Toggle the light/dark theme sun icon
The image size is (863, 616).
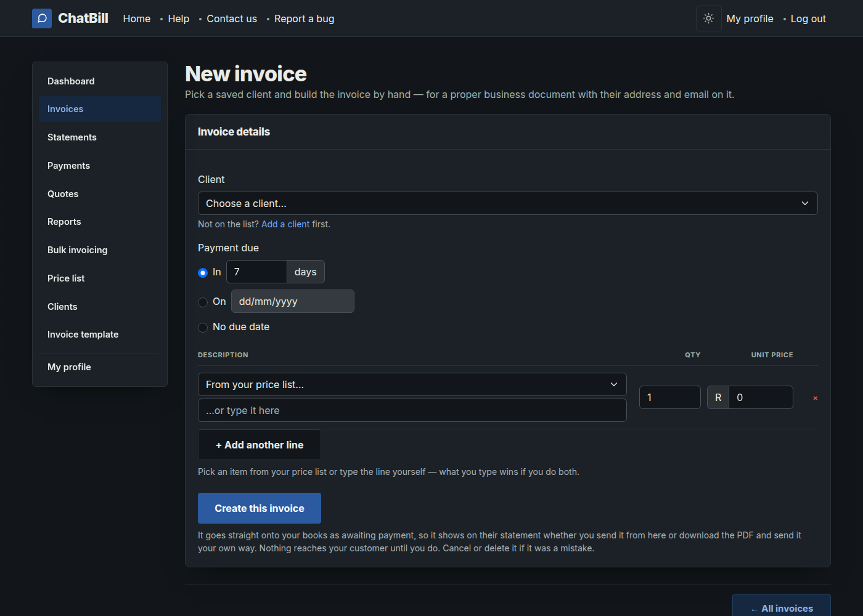(x=709, y=18)
